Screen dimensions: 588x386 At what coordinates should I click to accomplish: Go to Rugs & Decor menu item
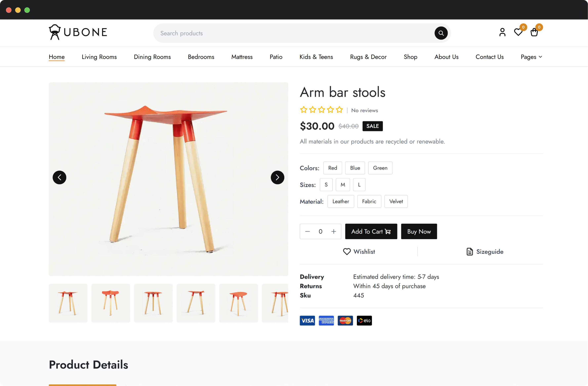coord(368,57)
